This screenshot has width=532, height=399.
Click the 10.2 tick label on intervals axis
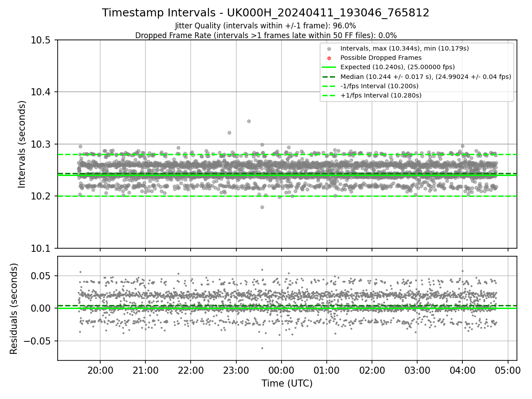click(x=42, y=196)
